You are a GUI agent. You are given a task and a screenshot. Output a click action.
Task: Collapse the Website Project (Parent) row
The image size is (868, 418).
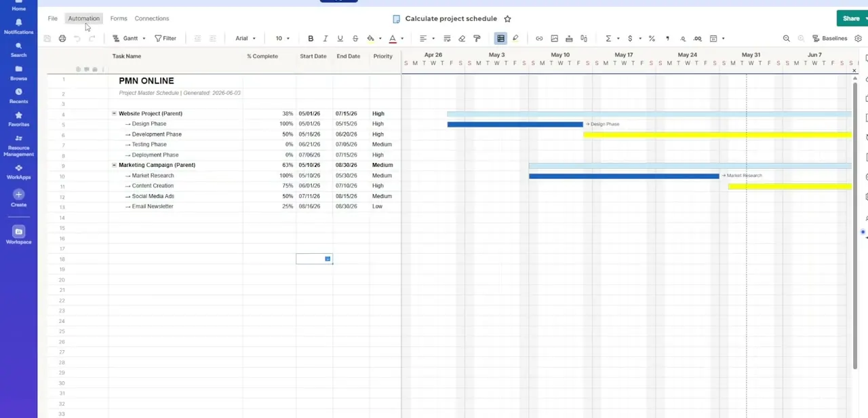click(114, 113)
